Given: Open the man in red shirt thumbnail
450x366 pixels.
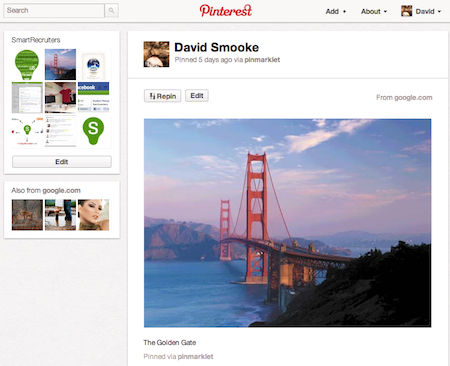Looking at the screenshot, I should 60,97.
